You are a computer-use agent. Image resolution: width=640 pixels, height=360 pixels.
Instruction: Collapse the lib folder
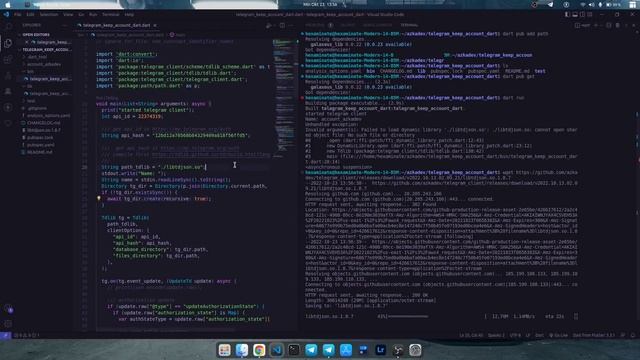(29, 86)
